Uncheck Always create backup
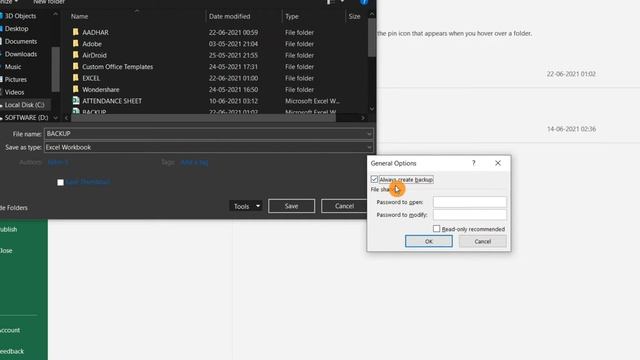Viewport: 640px width, 360px height. pyautogui.click(x=374, y=179)
